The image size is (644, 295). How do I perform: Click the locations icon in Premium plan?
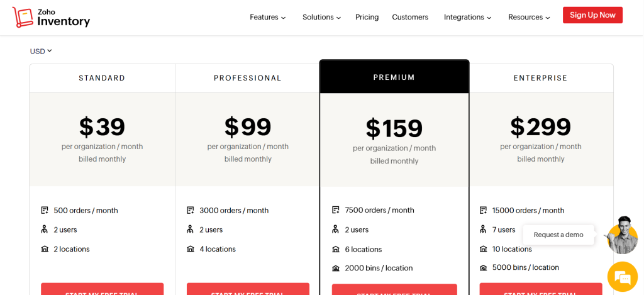coord(336,249)
